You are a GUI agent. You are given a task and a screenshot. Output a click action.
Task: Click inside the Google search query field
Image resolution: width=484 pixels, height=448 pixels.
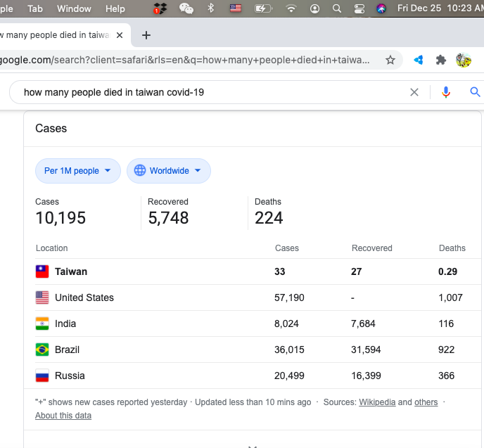(x=211, y=92)
